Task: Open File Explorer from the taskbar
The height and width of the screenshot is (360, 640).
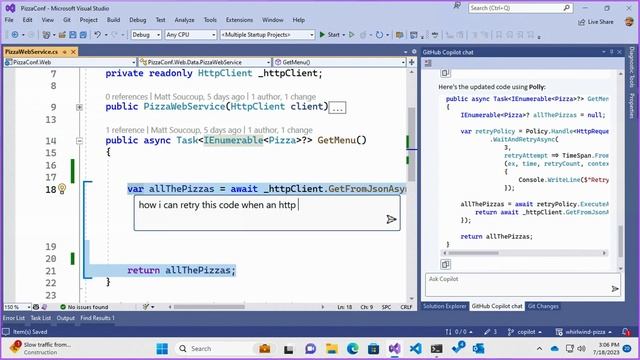Action: [x=331, y=349]
